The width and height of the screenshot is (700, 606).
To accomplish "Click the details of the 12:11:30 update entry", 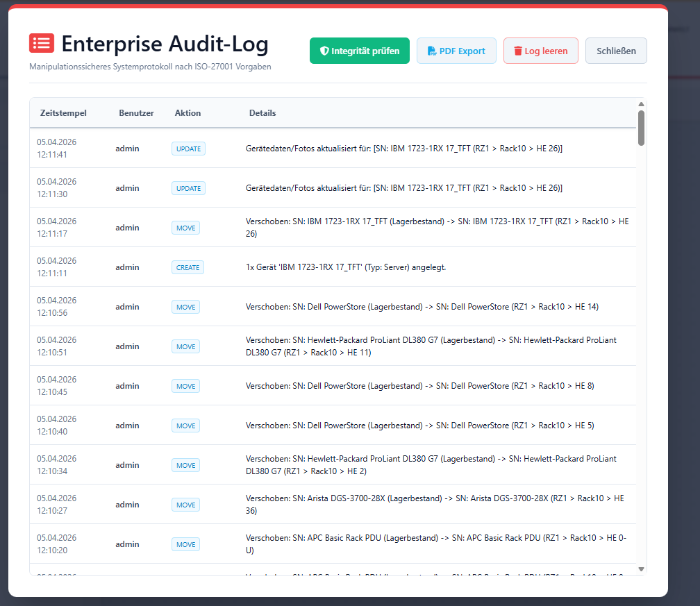I will 404,188.
